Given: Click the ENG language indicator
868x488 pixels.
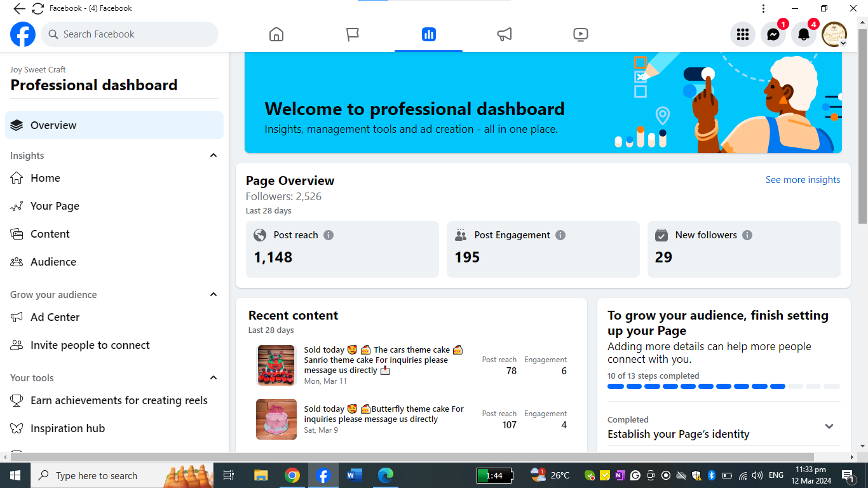Looking at the screenshot, I should point(776,475).
